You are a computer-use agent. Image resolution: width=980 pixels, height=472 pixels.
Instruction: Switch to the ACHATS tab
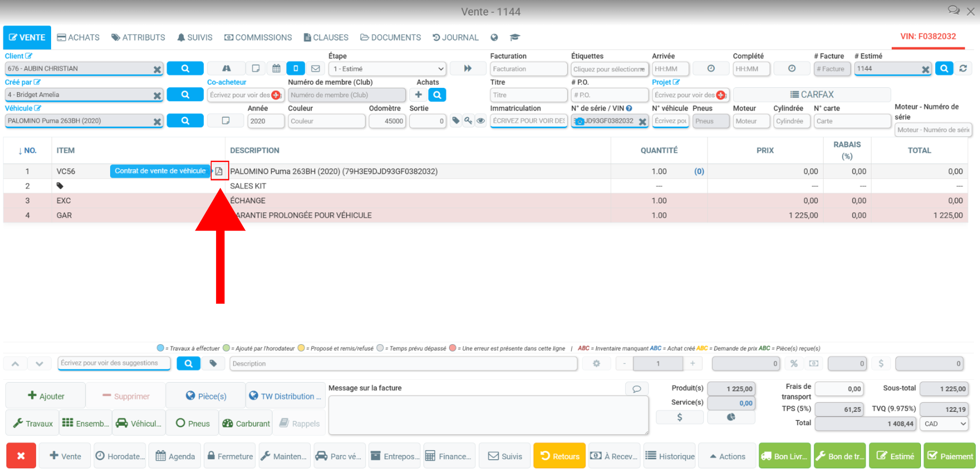(x=78, y=38)
